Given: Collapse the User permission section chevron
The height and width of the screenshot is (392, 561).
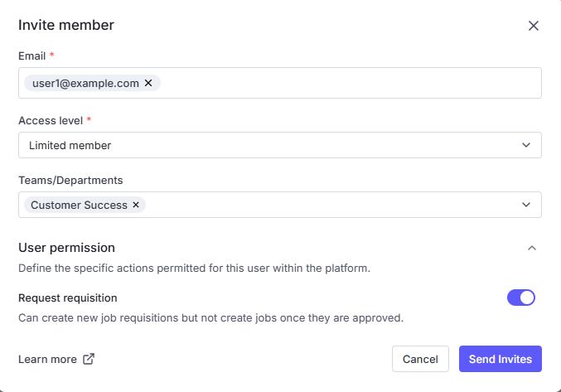Looking at the screenshot, I should [x=532, y=248].
